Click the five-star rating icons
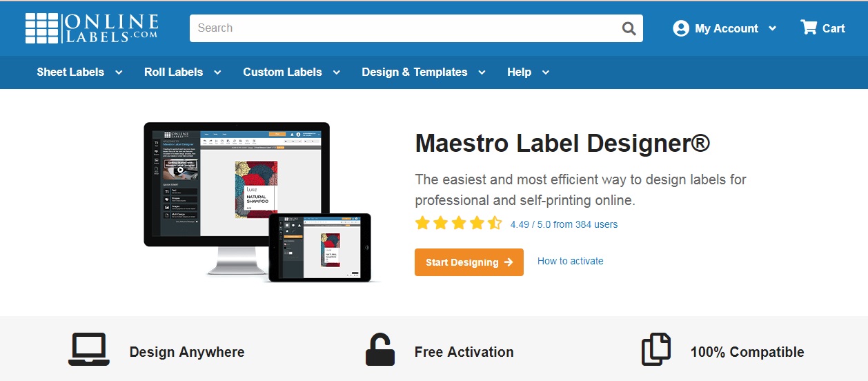The image size is (868, 381). 458,224
